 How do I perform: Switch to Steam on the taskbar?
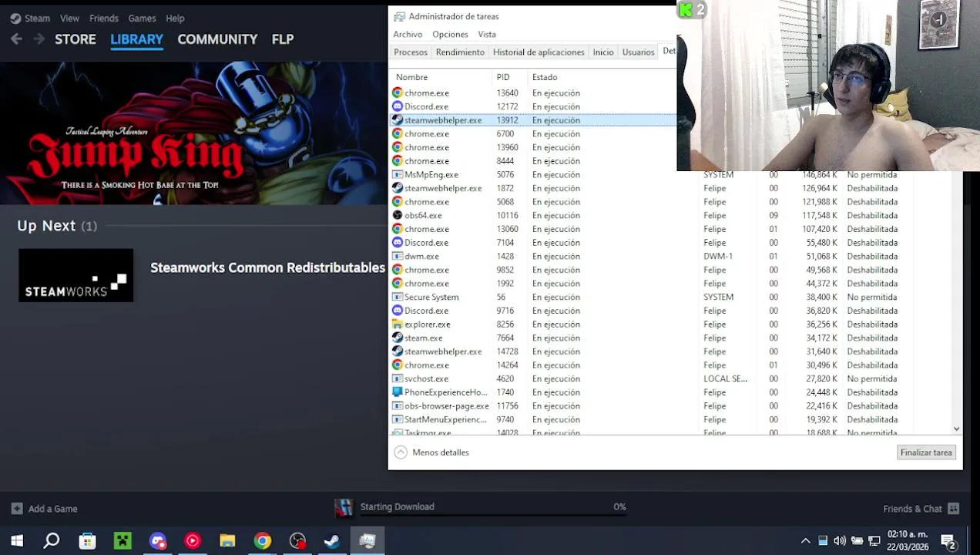click(x=332, y=541)
